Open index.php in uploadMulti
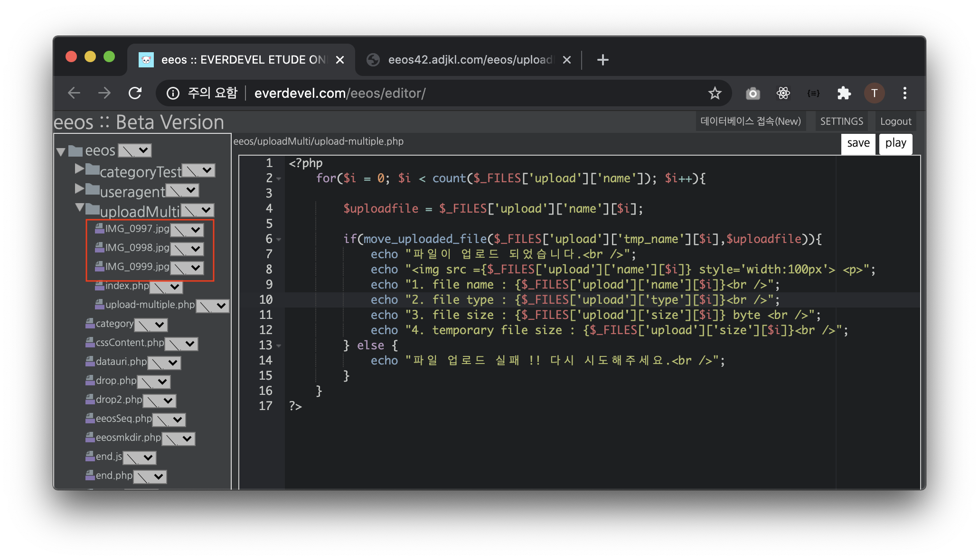This screenshot has height=560, width=979. pos(127,286)
